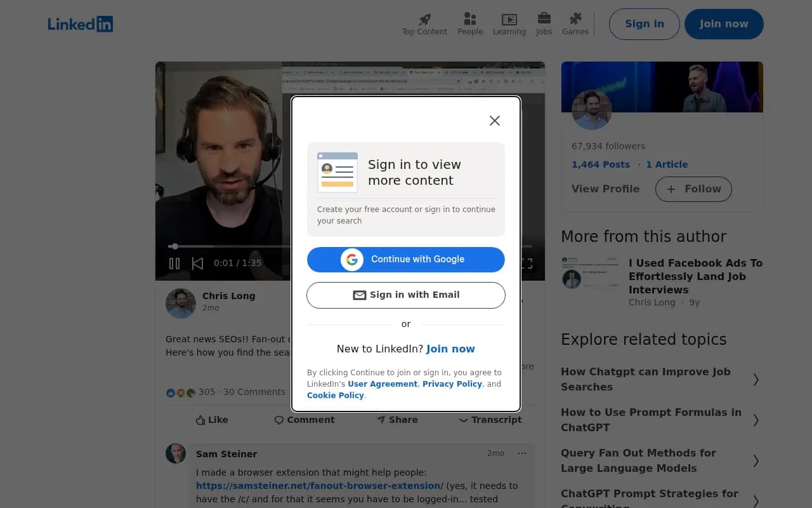Screen dimensions: 812x508
Task: Open the 30 Comments link
Action: [x=254, y=392]
